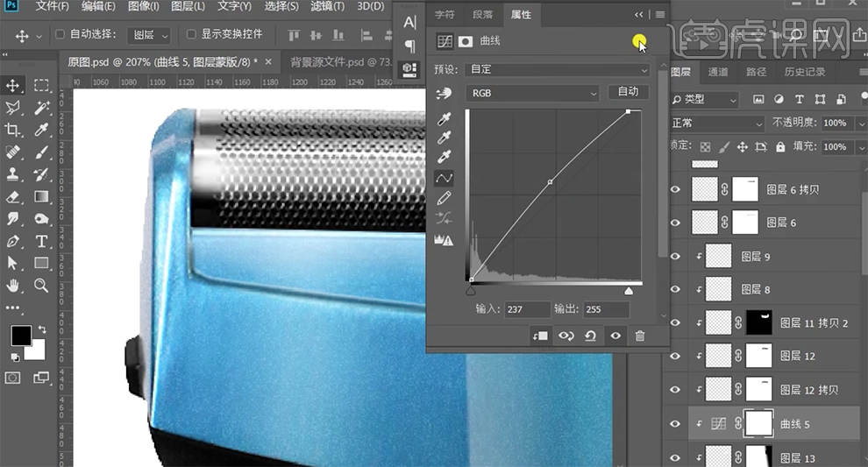Close the 原图.psd document tab
This screenshot has height=467, width=868.
[x=268, y=62]
